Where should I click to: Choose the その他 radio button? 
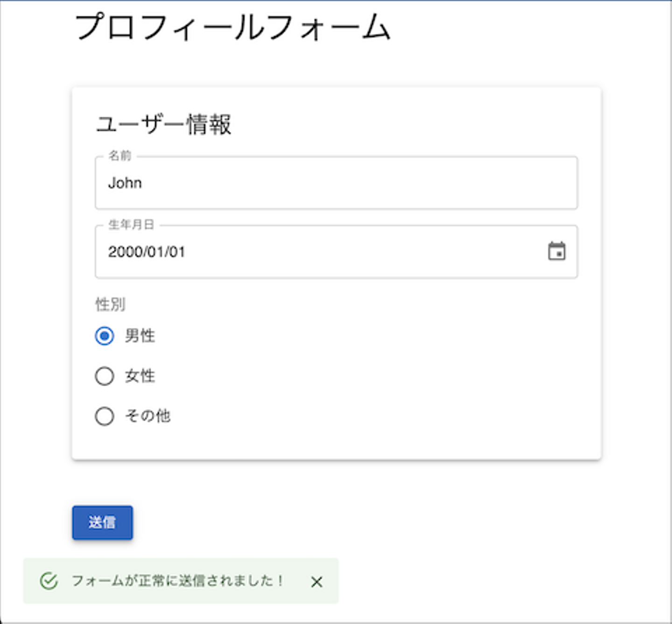pos(105,416)
